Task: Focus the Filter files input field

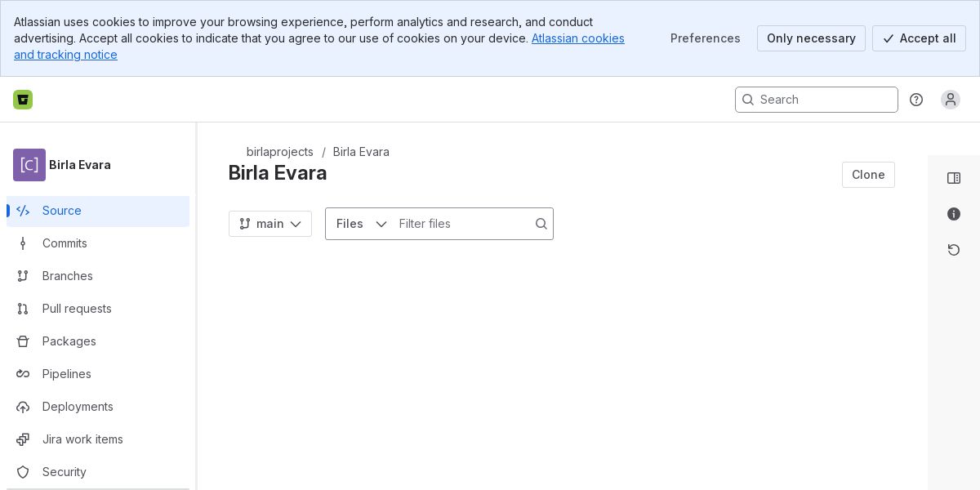Action: coord(461,224)
